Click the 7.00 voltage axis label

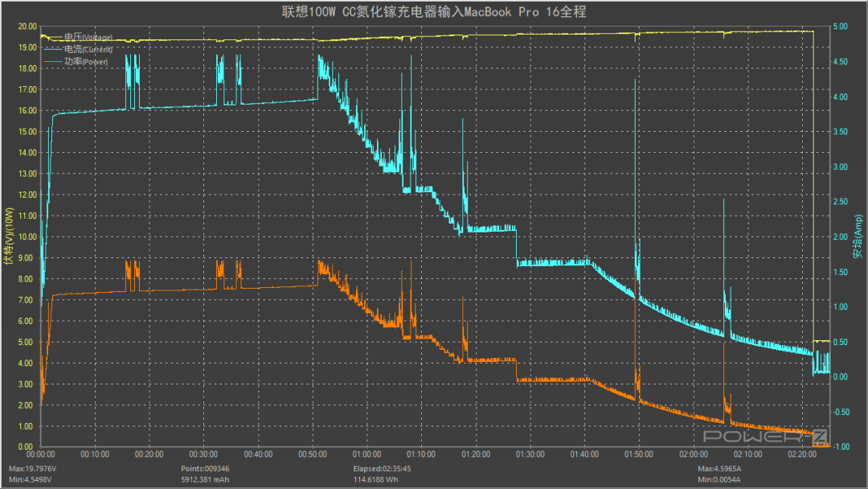tap(27, 300)
